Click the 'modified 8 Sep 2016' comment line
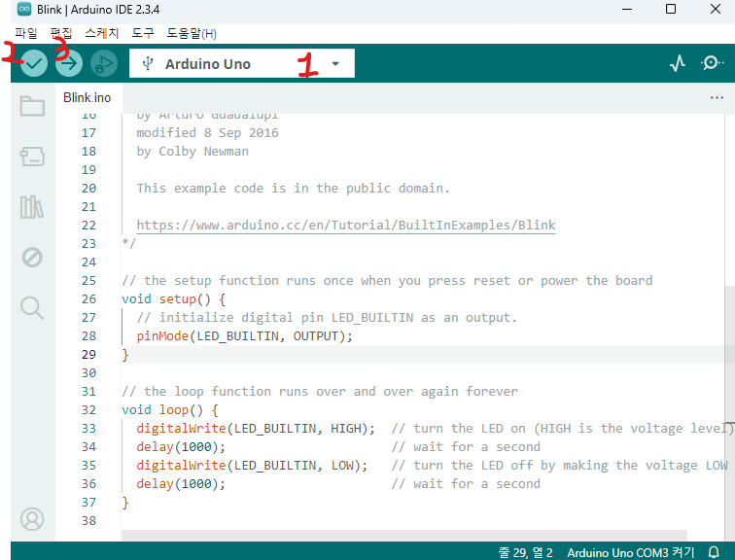This screenshot has height=560, width=735. pyautogui.click(x=207, y=133)
